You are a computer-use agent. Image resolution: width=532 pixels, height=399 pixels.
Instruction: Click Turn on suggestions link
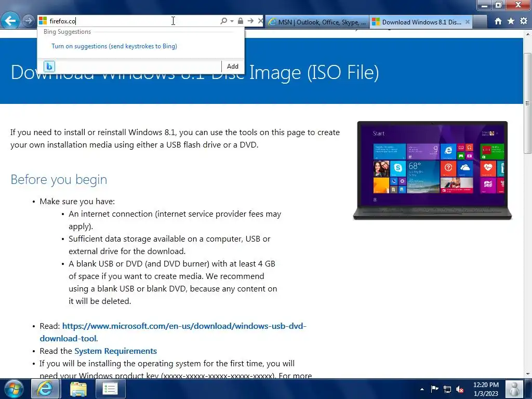[114, 46]
